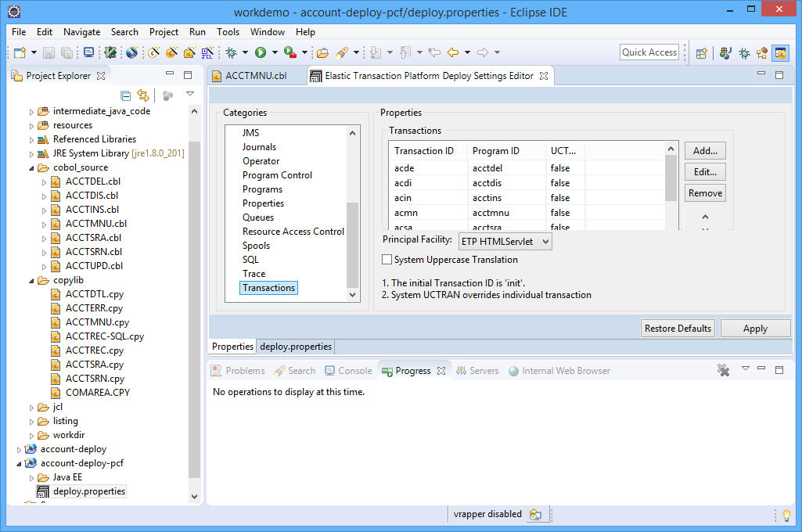Switch to the Console view tab
Image resolution: width=802 pixels, height=532 pixels.
tap(348, 371)
